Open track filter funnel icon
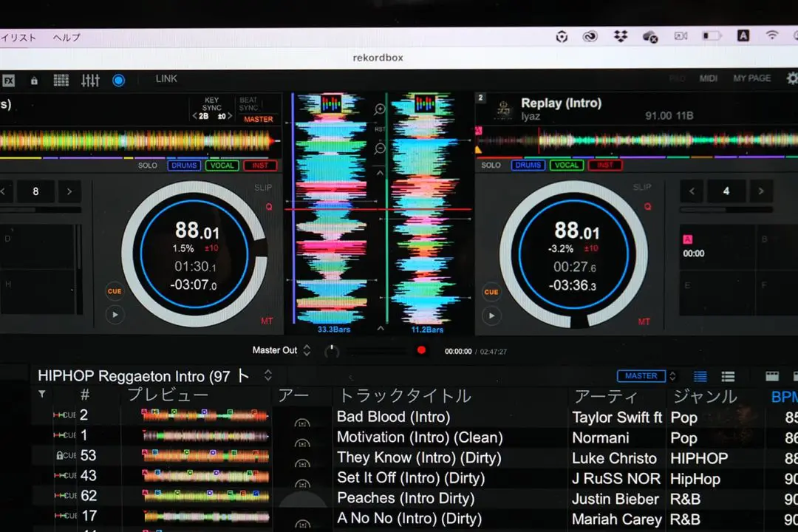This screenshot has height=532, width=798. tap(42, 394)
